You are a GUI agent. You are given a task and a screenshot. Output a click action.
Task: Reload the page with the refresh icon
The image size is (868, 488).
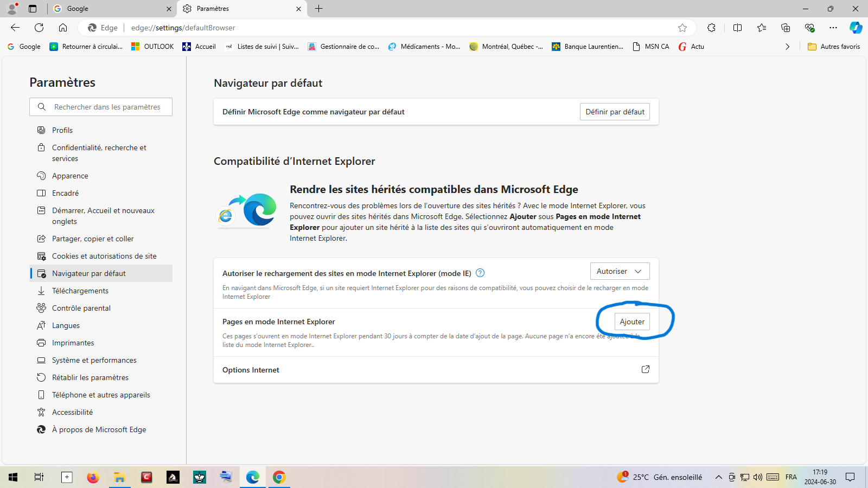(x=39, y=28)
